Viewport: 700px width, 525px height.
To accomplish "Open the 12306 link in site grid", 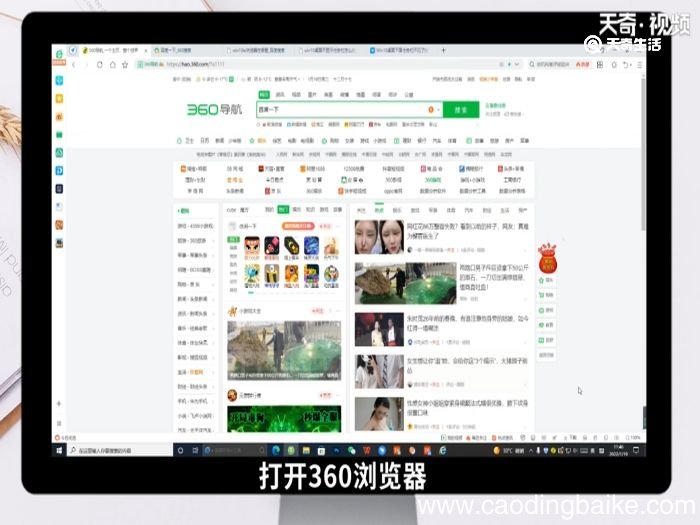I will [x=354, y=169].
